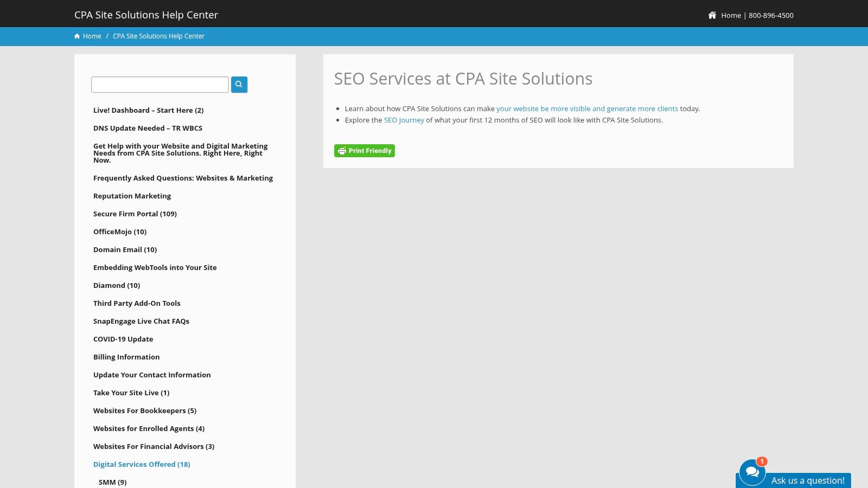Screen dimensions: 868x488
Task: Click the 800-896-4500 phone number
Action: 771,15
